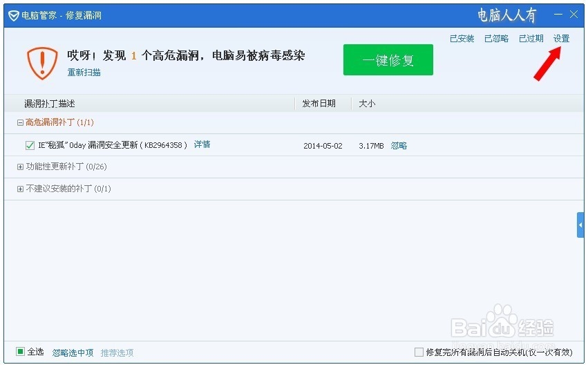This screenshot has width=588, height=367.
Task: Expand the 不建议安装的补丁 group
Action: coord(20,189)
